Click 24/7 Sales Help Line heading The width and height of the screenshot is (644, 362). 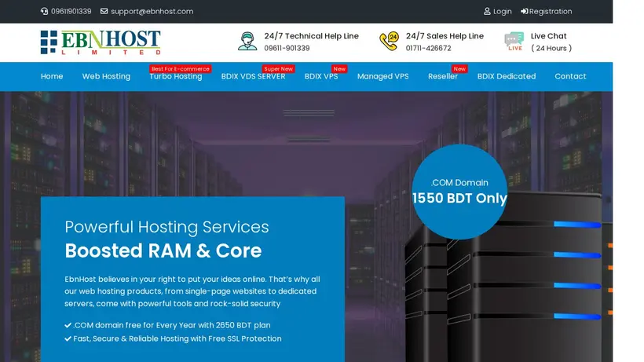(445, 36)
